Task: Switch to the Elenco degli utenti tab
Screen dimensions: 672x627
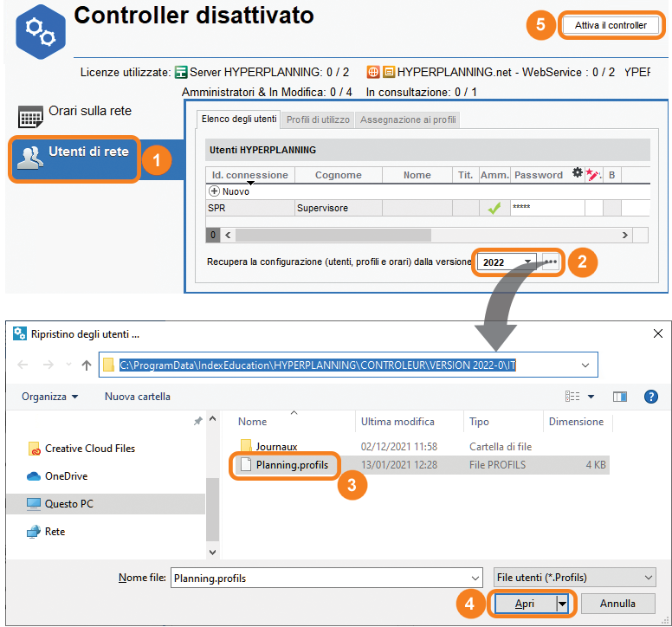Action: tap(239, 120)
